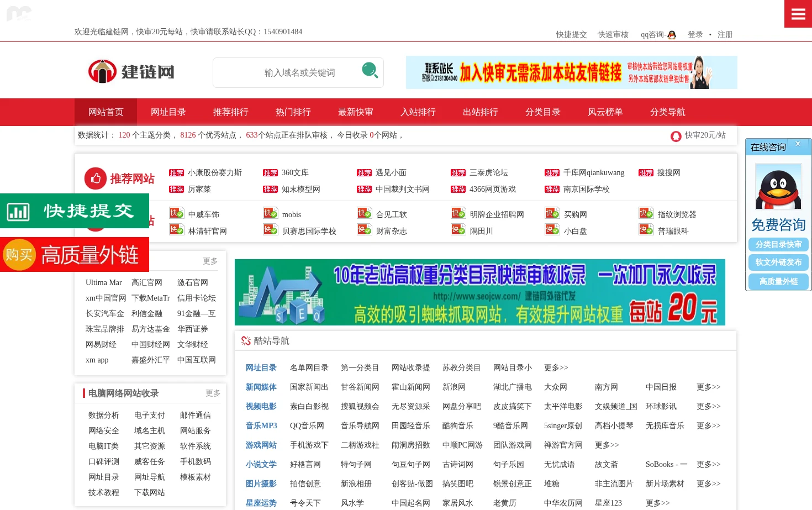The width and height of the screenshot is (812, 510).
Task: Click the 快 icon beside 买购网
Action: [552, 213]
